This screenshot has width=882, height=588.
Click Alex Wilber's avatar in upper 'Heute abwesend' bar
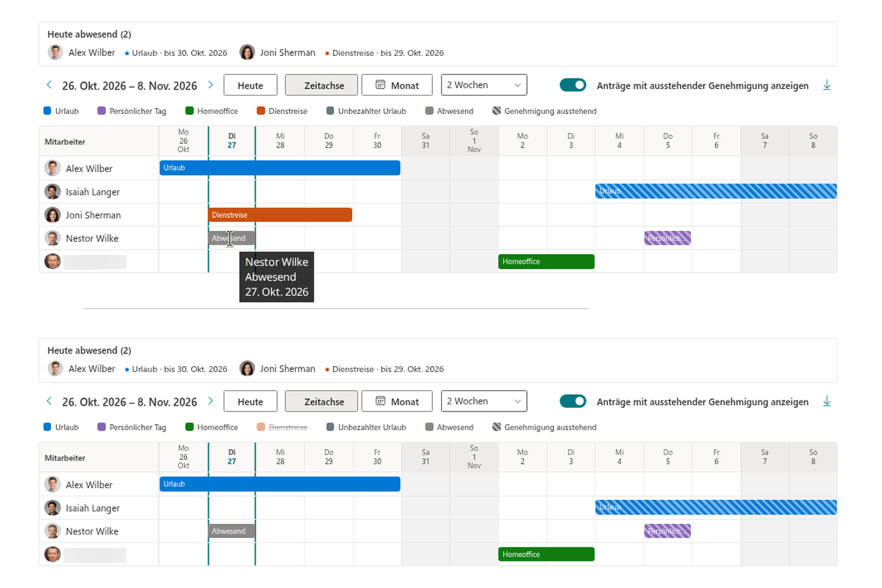[x=55, y=52]
